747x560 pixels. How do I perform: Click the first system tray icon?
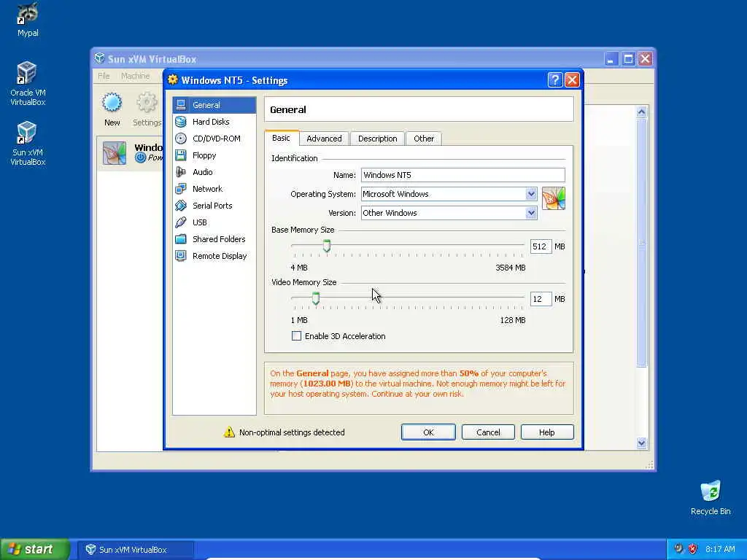[678, 548]
